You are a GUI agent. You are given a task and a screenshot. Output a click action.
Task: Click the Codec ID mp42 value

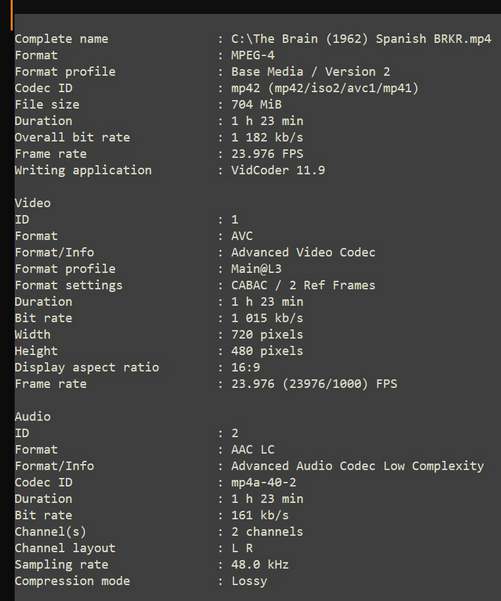click(325, 88)
